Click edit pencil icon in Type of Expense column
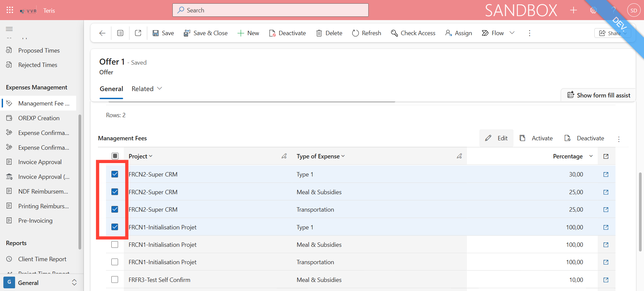 (x=459, y=156)
